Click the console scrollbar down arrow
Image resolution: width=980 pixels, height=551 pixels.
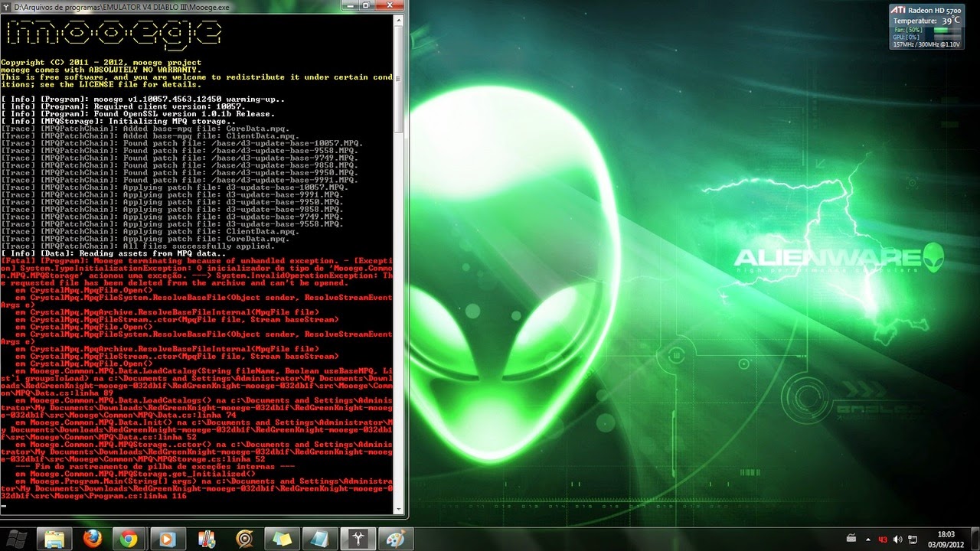(x=398, y=508)
